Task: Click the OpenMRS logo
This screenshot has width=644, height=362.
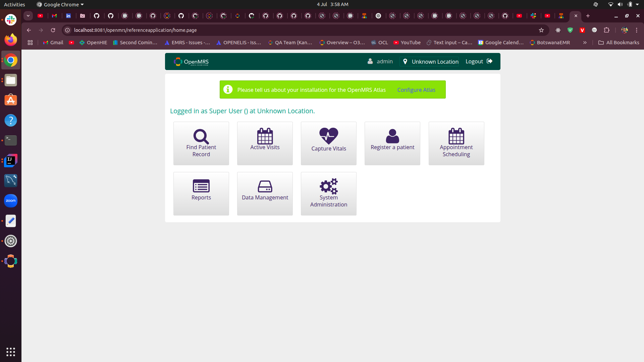Action: pyautogui.click(x=191, y=62)
